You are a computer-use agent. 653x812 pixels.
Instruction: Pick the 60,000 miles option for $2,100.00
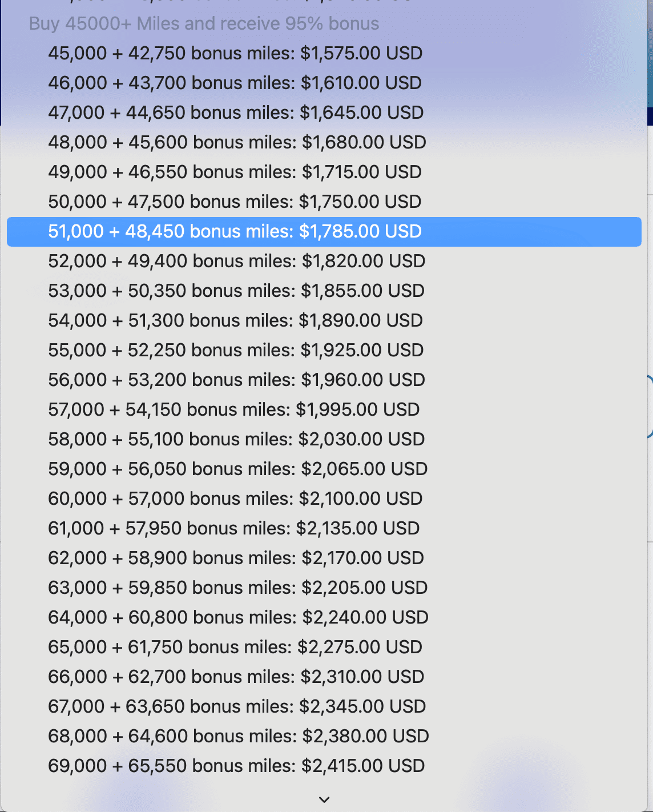pos(235,499)
